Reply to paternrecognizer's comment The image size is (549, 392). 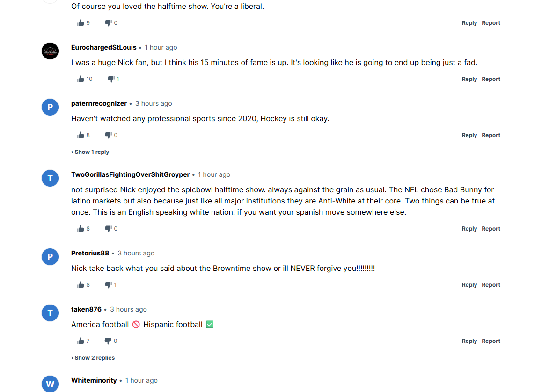tap(469, 135)
